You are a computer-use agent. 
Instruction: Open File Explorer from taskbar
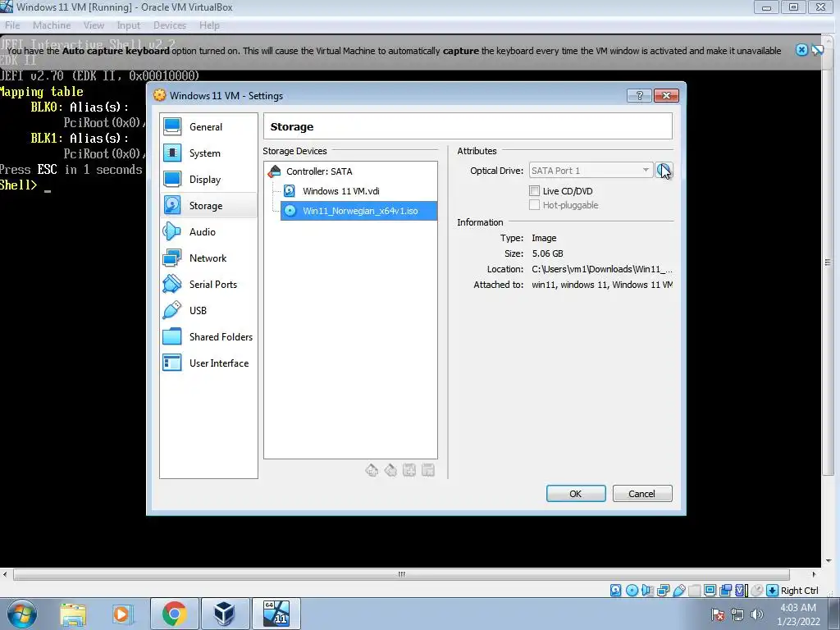[x=73, y=614]
